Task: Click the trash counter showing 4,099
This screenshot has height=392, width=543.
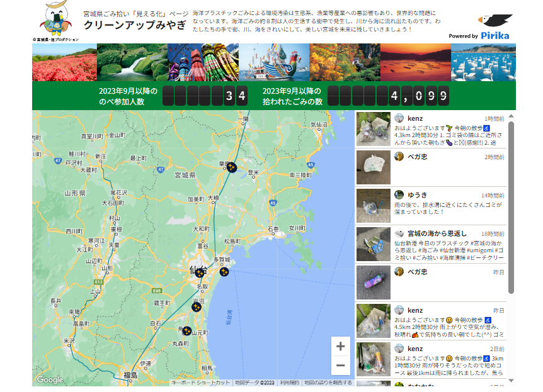Action: pyautogui.click(x=388, y=96)
